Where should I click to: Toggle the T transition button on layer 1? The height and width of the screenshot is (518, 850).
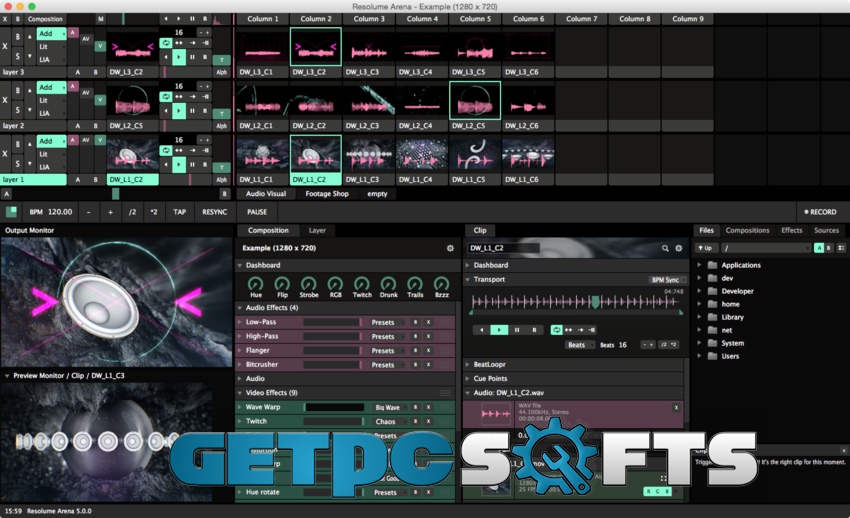click(x=222, y=167)
